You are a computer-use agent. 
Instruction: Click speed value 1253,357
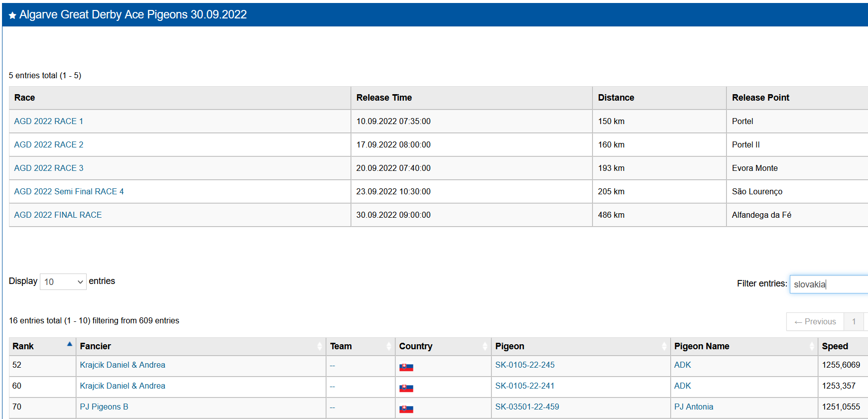click(839, 386)
